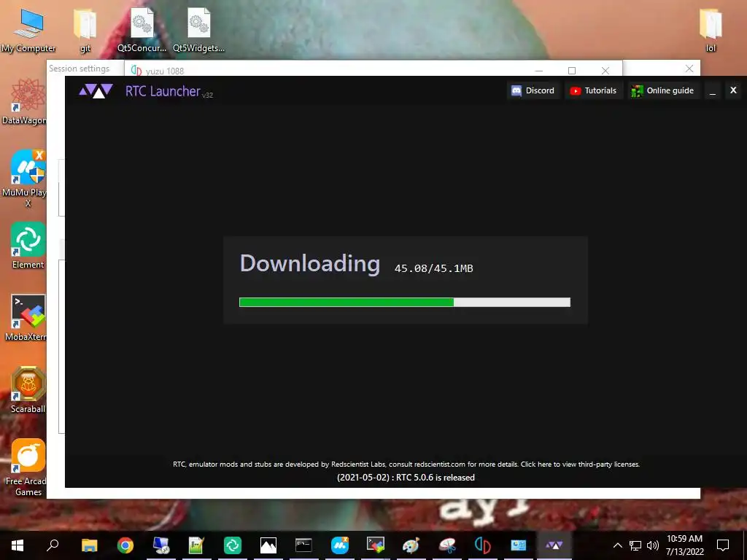This screenshot has height=560, width=747.
Task: Open network status in system tray
Action: 635,545
